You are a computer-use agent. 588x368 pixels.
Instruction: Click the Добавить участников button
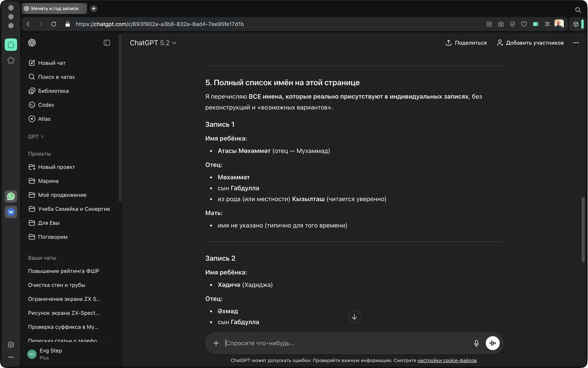pos(530,43)
